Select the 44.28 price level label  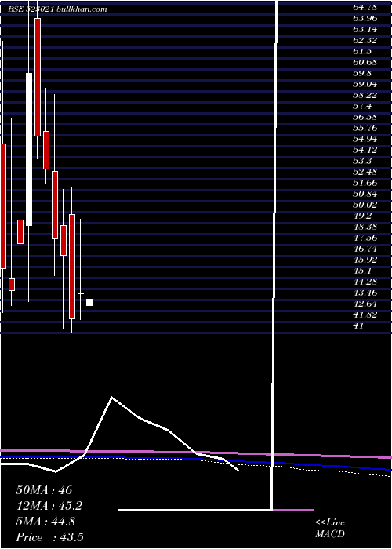tap(365, 282)
